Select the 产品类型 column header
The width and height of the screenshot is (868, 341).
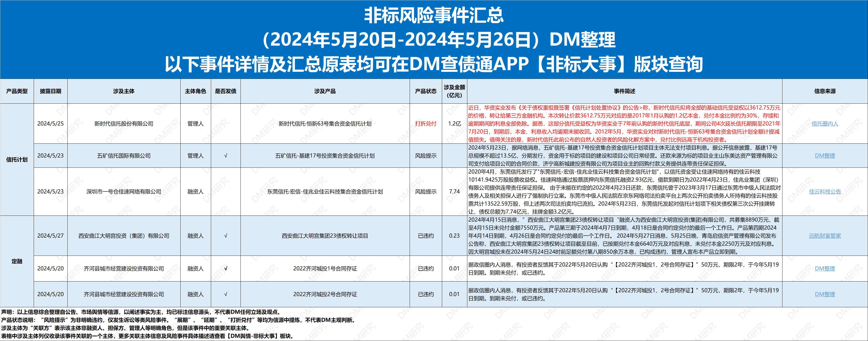coord(17,91)
